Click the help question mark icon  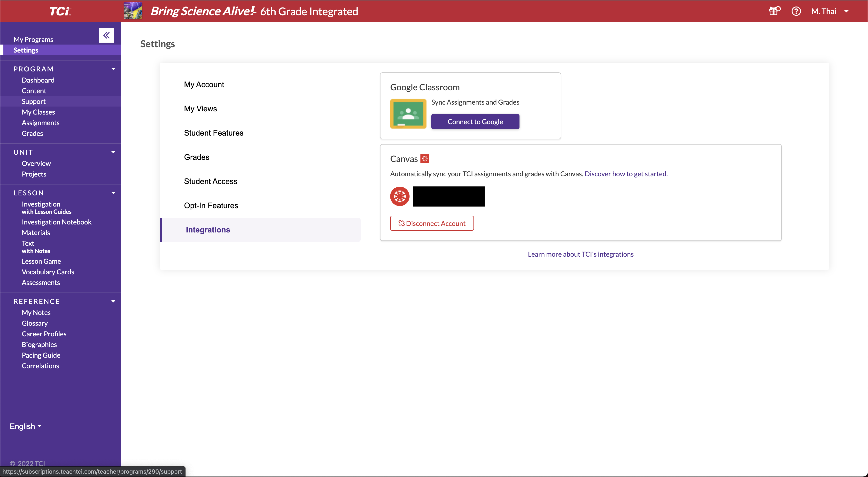pyautogui.click(x=796, y=11)
